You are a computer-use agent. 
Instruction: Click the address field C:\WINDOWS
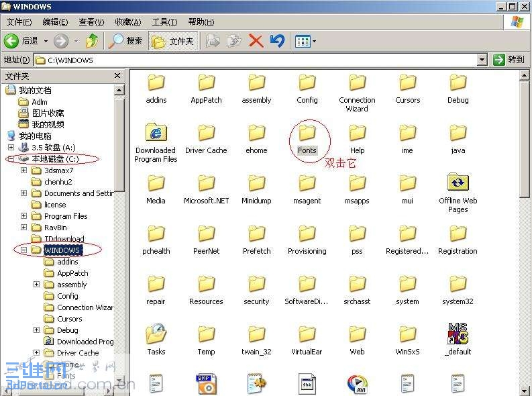tap(255, 60)
